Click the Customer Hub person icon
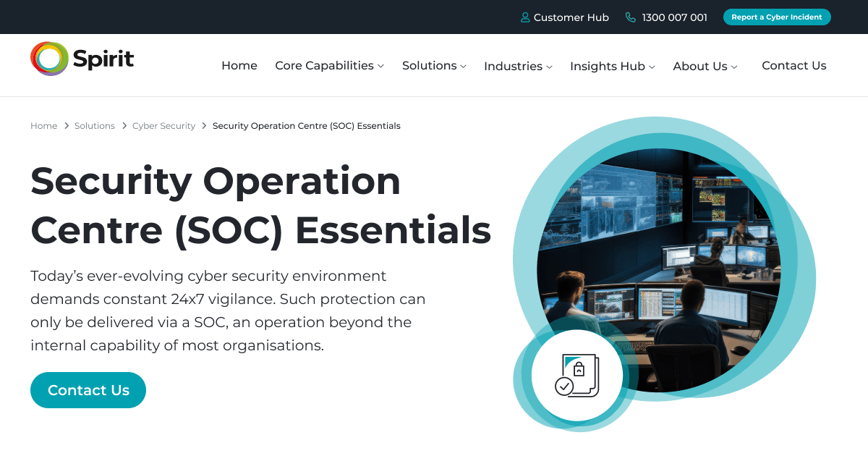Image resolution: width=868 pixels, height=456 pixels. click(524, 17)
